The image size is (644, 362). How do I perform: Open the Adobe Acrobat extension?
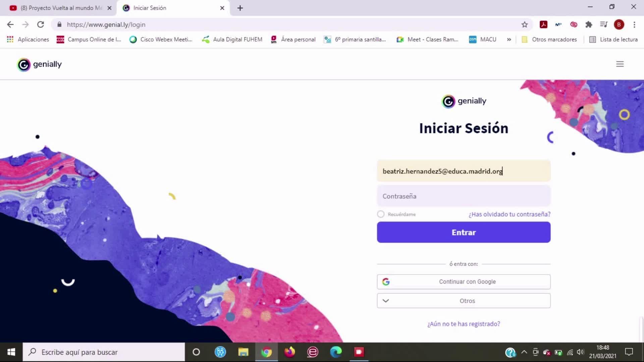pos(543,24)
